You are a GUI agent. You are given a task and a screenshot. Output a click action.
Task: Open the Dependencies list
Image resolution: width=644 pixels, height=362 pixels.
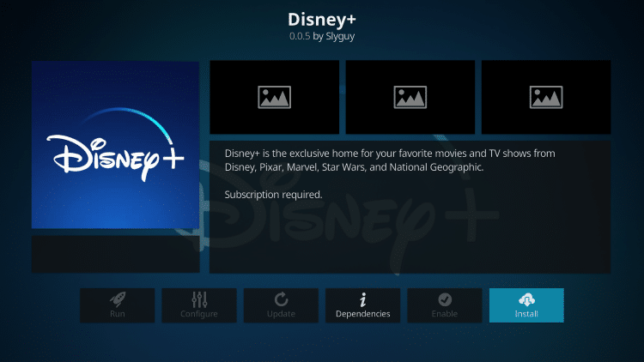click(362, 305)
